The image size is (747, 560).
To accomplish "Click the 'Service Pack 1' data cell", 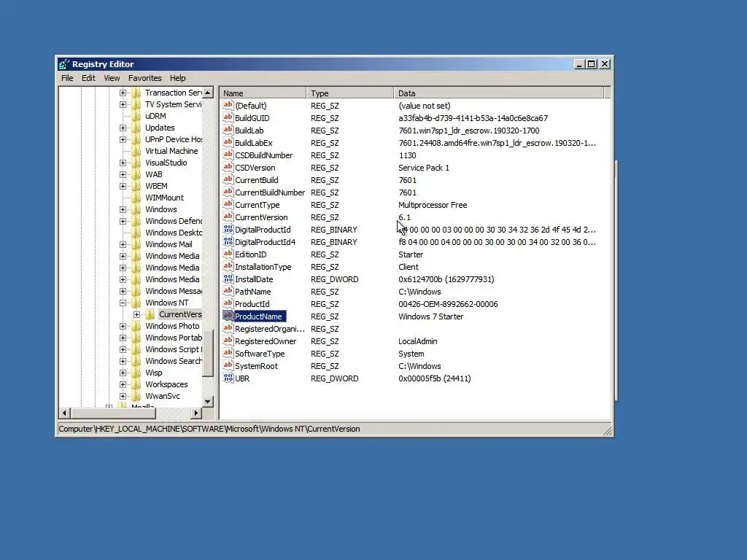I will (x=424, y=168).
